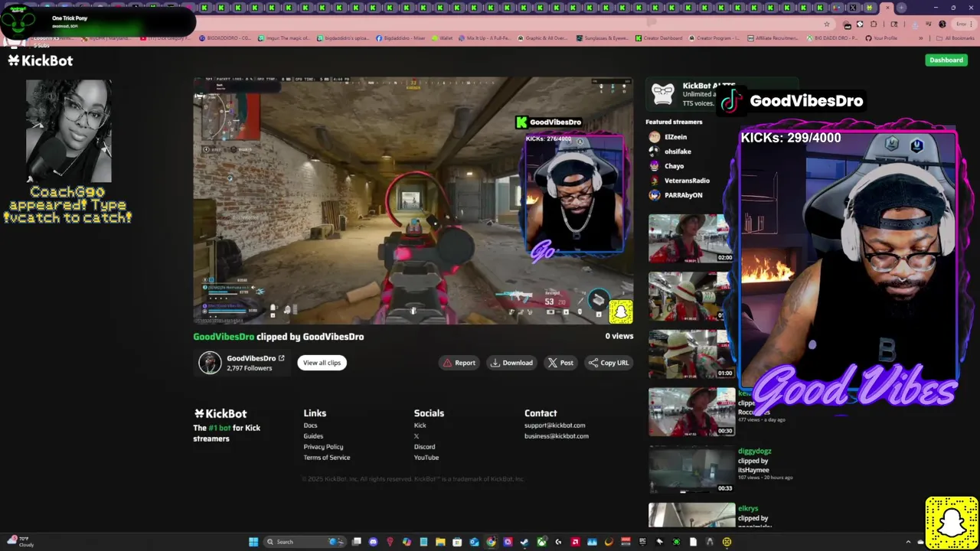Play the main clip video

(413, 201)
